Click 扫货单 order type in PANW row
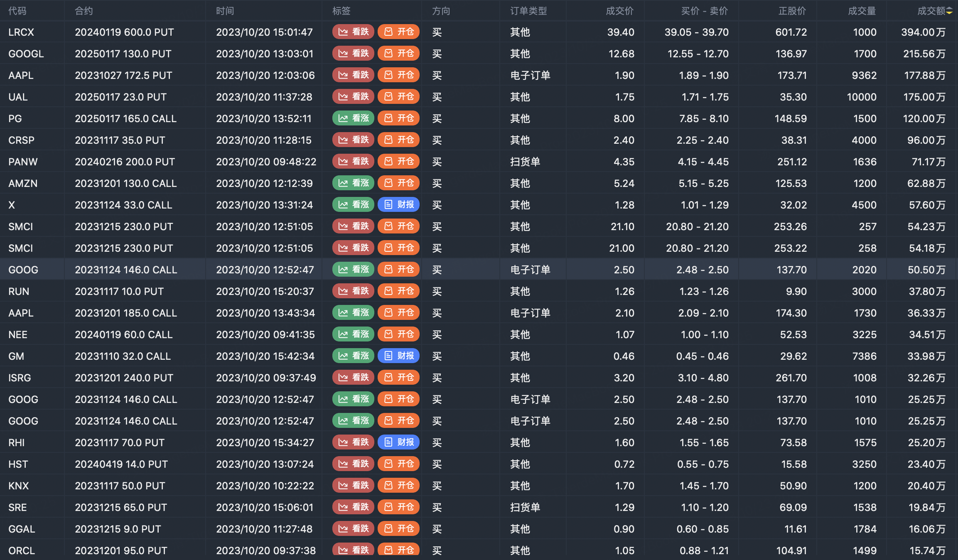 point(525,162)
